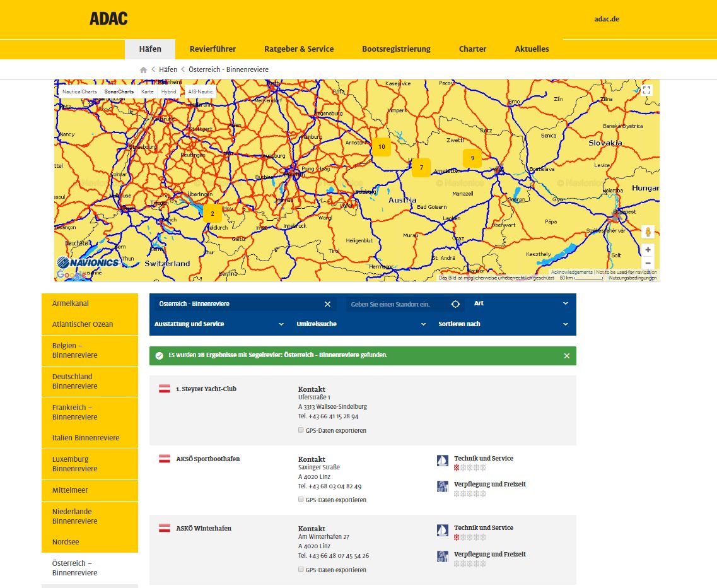The height and width of the screenshot is (588, 717).
Task: Click the location input field
Action: (x=397, y=304)
